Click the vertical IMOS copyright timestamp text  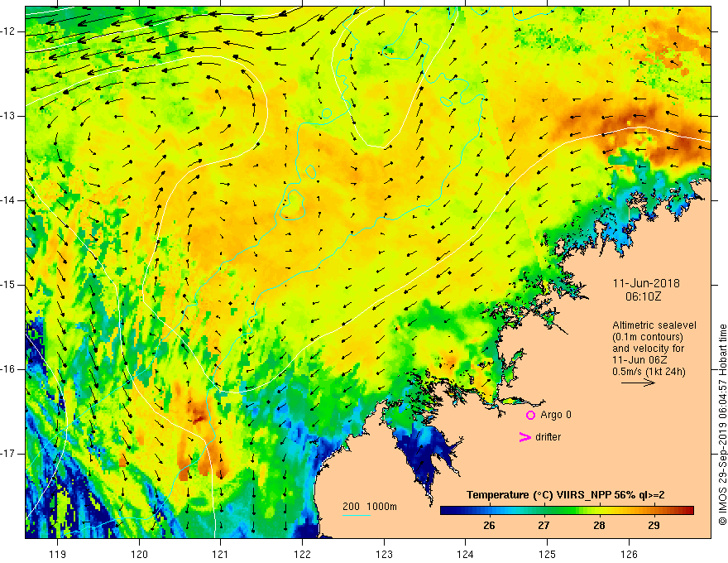pos(722,425)
